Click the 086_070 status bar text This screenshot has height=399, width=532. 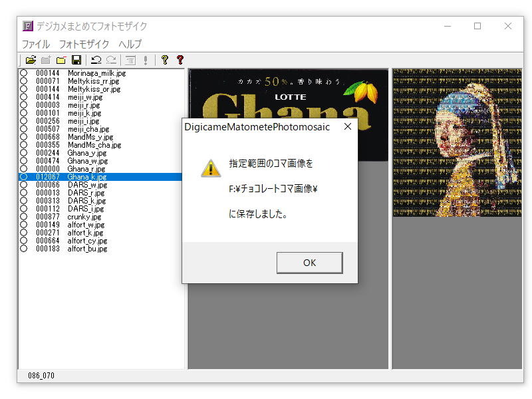(41, 376)
